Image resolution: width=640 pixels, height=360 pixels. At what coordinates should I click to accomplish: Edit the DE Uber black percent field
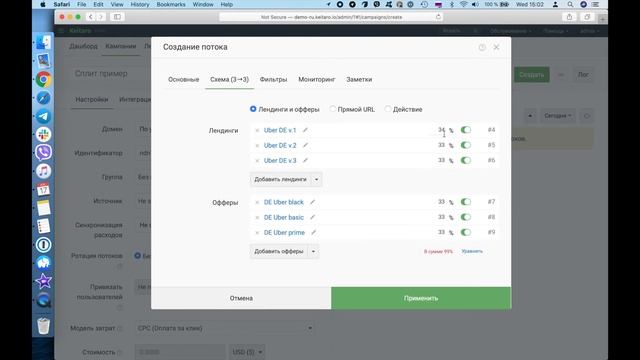(x=442, y=202)
